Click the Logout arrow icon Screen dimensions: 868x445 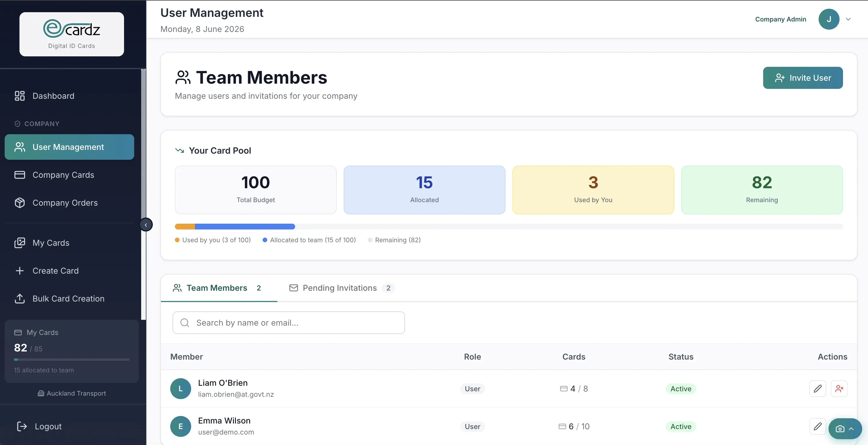pos(22,426)
